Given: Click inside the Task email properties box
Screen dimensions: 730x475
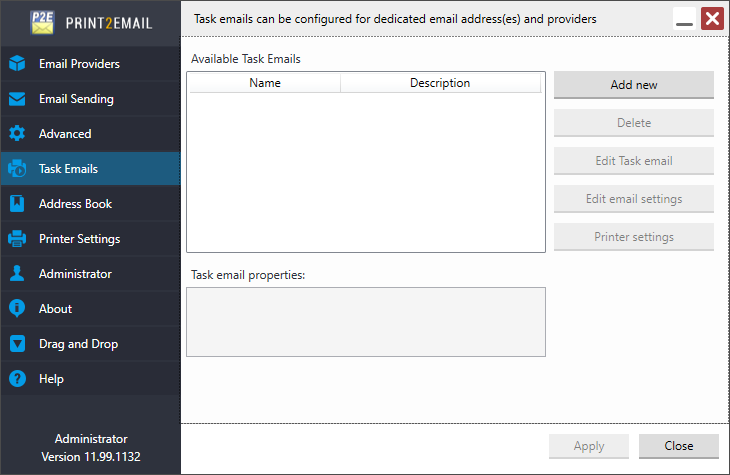Looking at the screenshot, I should (366, 322).
